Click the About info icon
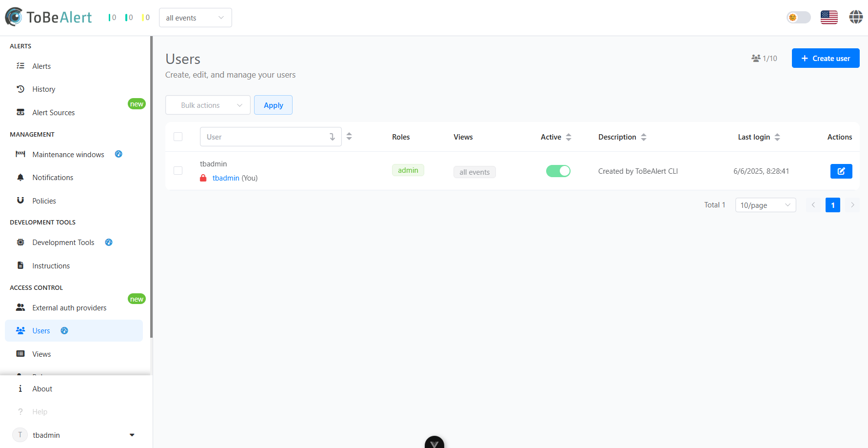Screen dimensions: 868x448 pyautogui.click(x=20, y=388)
